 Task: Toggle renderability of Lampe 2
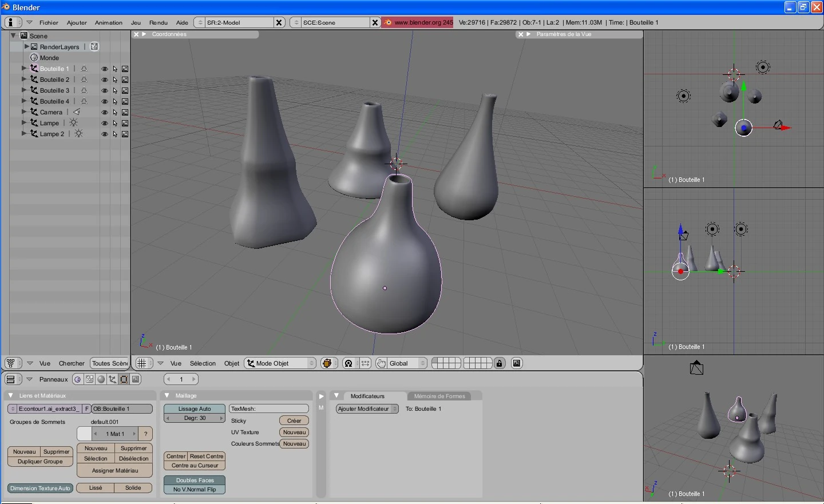click(x=125, y=134)
